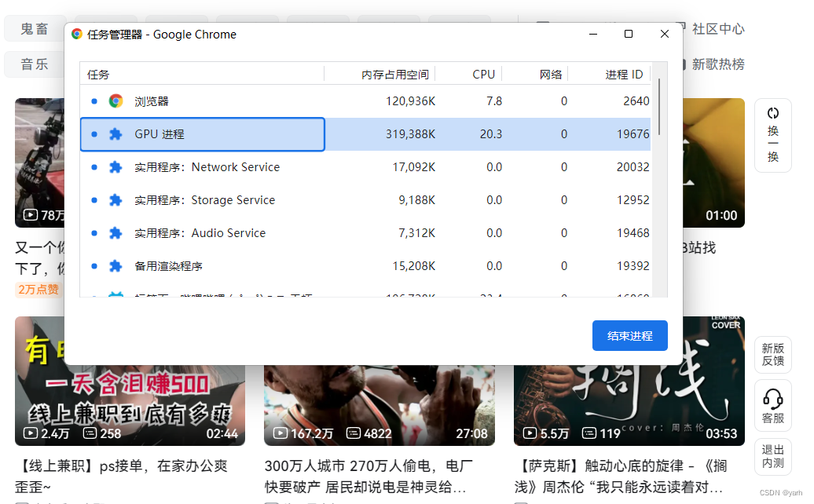Select the 鬼畜 category tag
This screenshot has height=504, width=814.
(x=35, y=28)
